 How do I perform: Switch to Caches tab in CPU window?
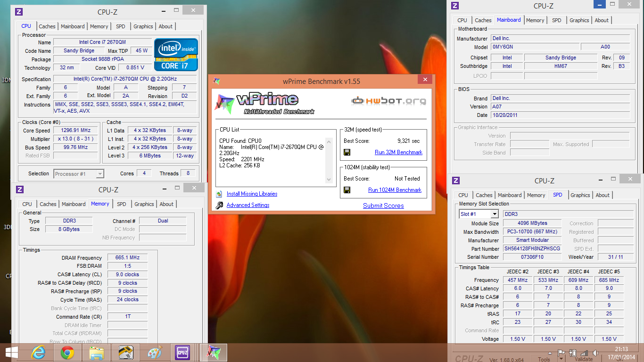[x=47, y=26]
